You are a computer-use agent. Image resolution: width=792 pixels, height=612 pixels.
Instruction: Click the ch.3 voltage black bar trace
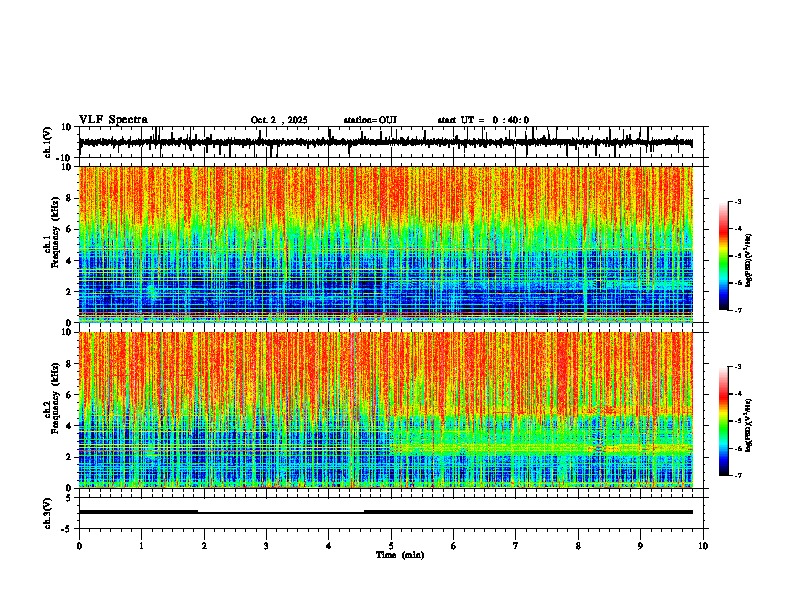(x=385, y=512)
